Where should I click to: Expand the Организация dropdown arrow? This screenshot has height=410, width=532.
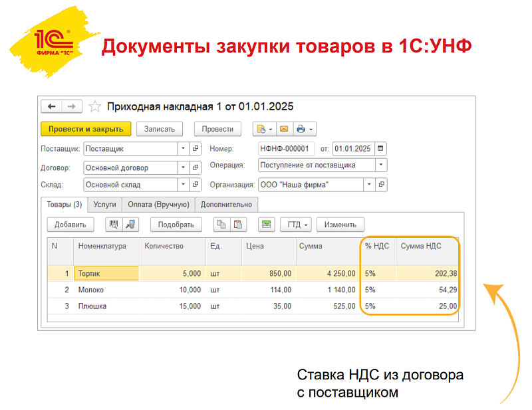pyautogui.click(x=369, y=185)
